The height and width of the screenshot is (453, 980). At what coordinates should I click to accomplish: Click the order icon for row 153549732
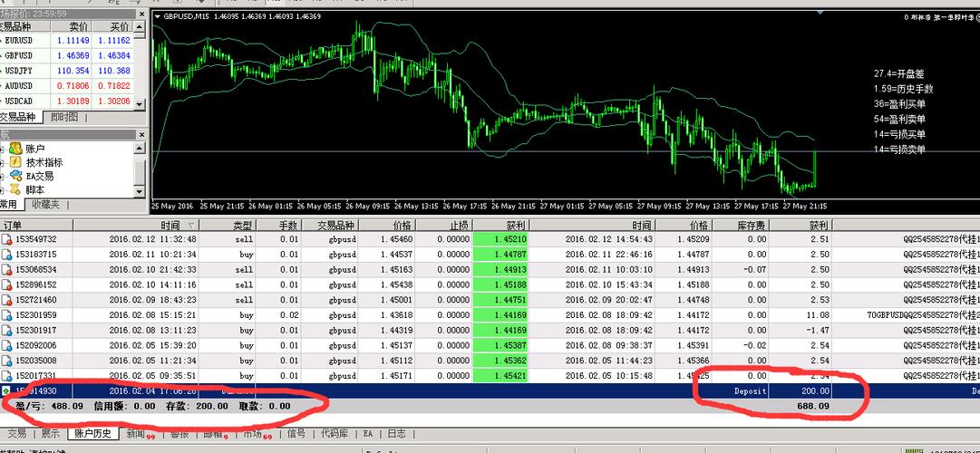tap(7, 239)
